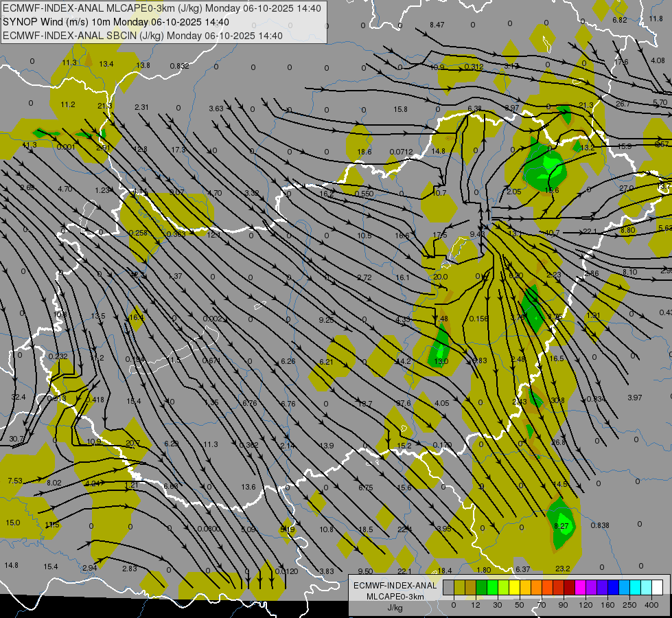Click the MLCAPE0-3km title line

click(x=161, y=8)
